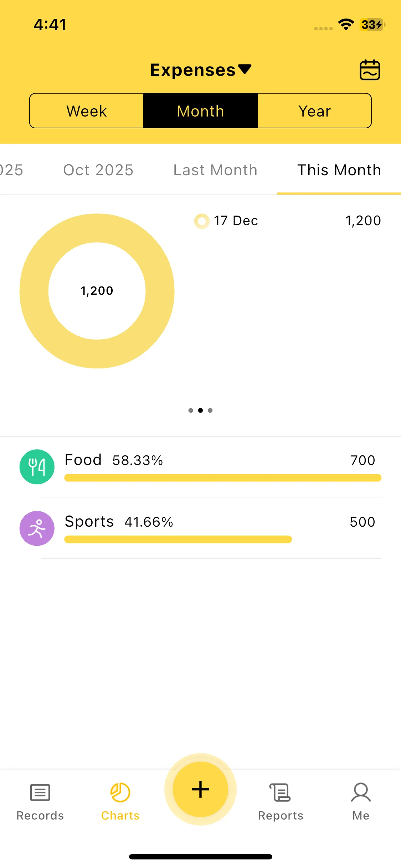
Task: Select the Last Month tab
Action: 215,170
